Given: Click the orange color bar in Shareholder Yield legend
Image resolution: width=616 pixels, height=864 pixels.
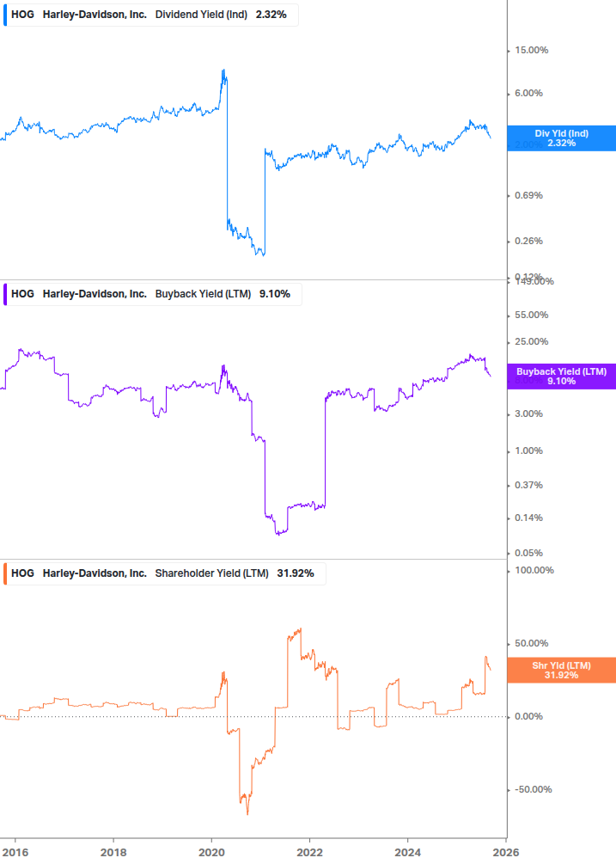Looking at the screenshot, I should point(5,573).
